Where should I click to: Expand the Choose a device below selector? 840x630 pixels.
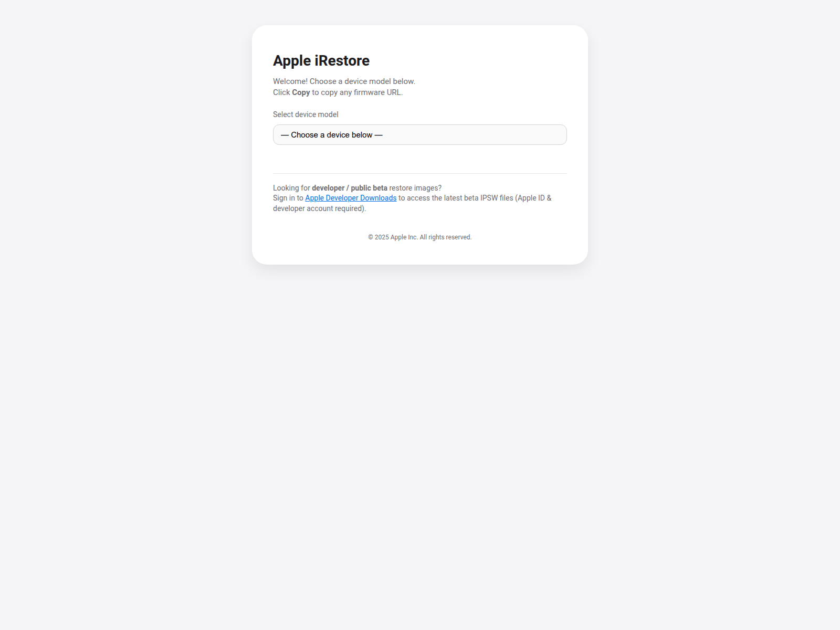tap(419, 134)
